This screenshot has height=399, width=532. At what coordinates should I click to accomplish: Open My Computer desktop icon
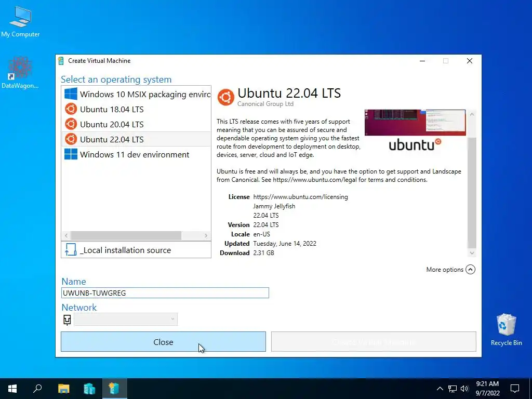pyautogui.click(x=20, y=21)
